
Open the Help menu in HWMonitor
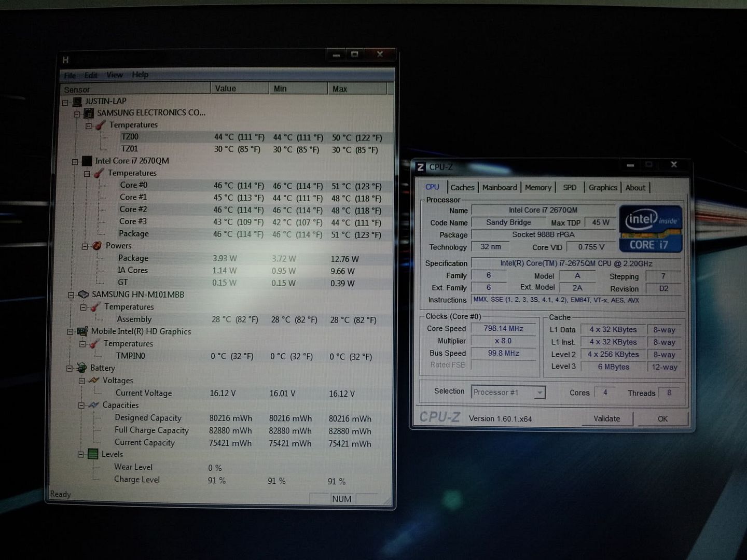coord(140,75)
